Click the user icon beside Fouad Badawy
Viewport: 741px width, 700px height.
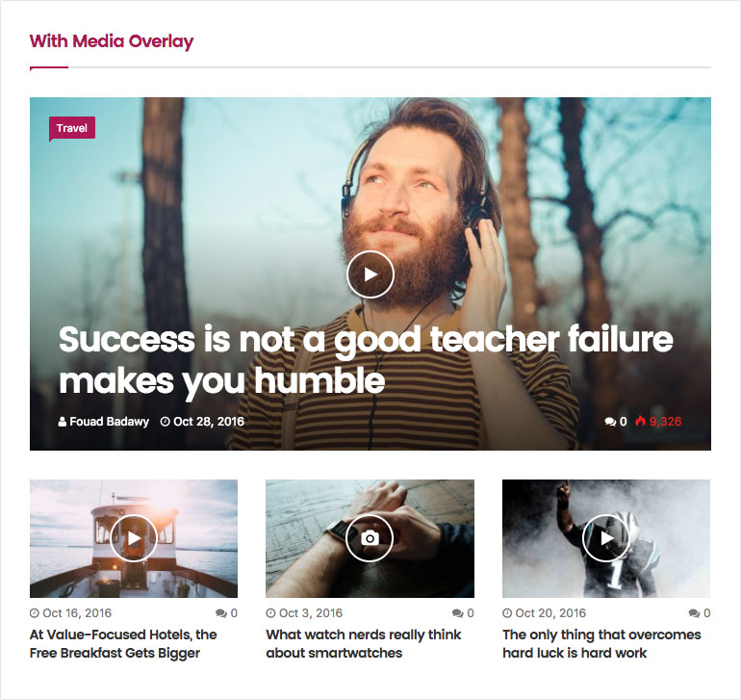coord(63,422)
